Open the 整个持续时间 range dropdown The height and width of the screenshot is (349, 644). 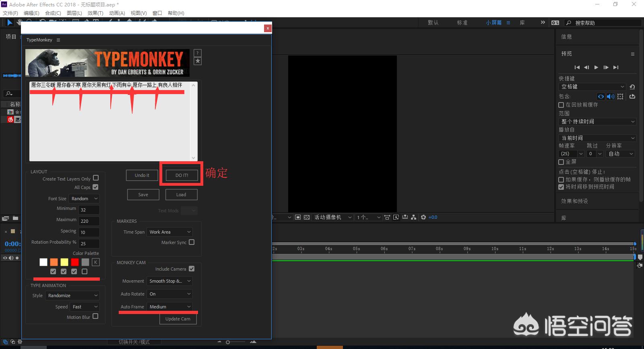(x=597, y=121)
